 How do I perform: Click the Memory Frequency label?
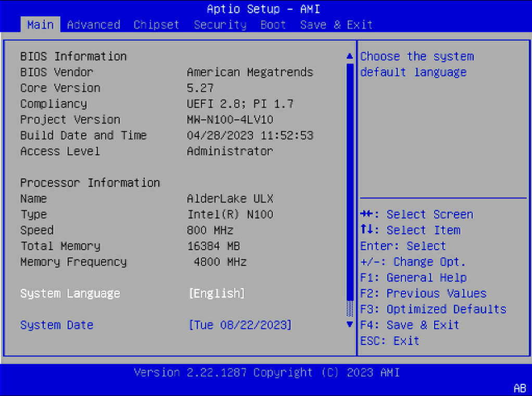(x=73, y=262)
